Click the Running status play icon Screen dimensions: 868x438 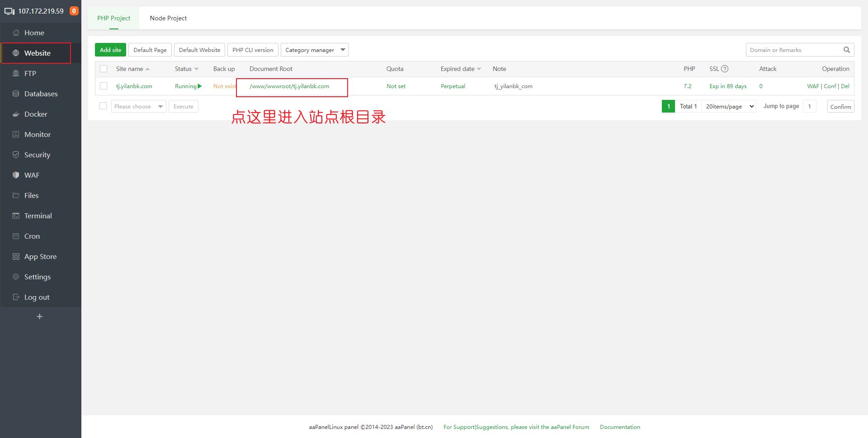point(200,86)
